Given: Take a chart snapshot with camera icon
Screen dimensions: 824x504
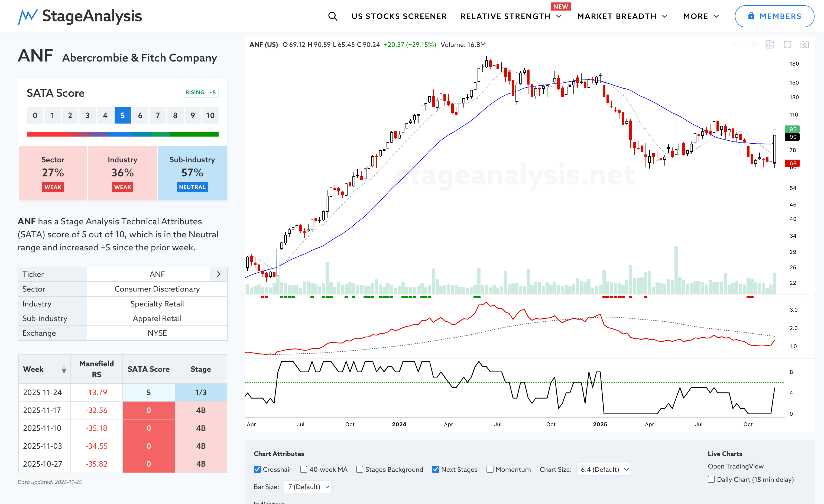Looking at the screenshot, I should [804, 44].
